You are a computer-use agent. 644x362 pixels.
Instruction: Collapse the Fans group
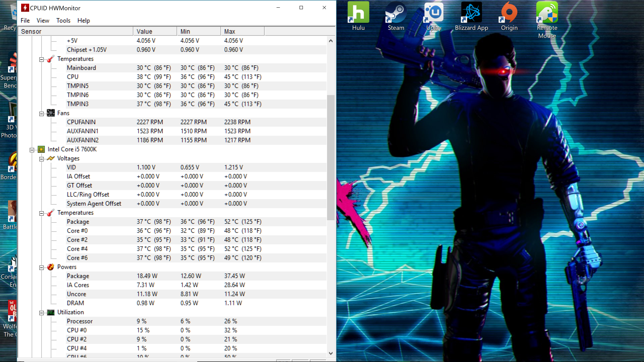pyautogui.click(x=41, y=114)
